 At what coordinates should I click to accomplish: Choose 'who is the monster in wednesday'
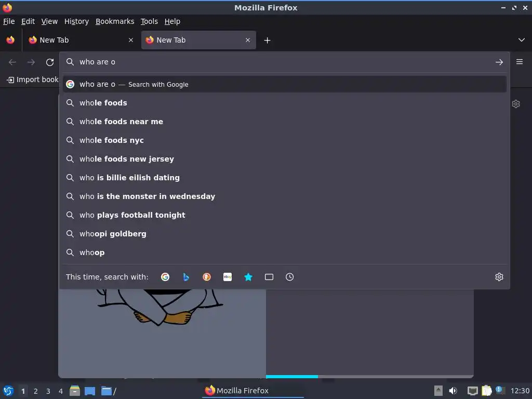[285, 196]
